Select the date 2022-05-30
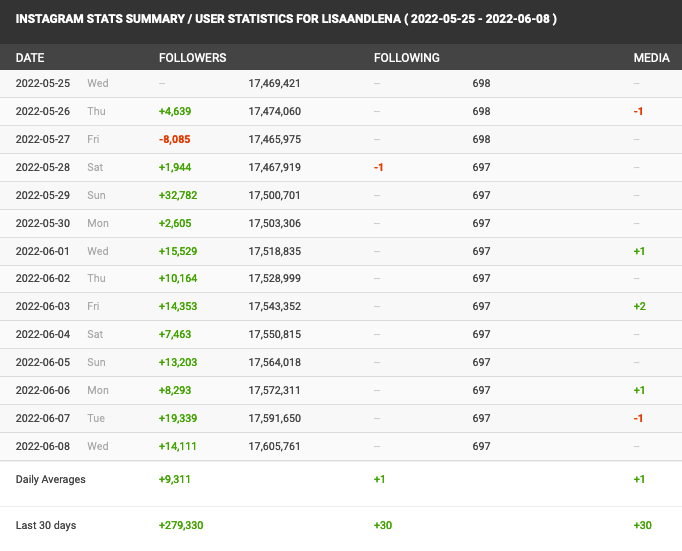 (43, 223)
